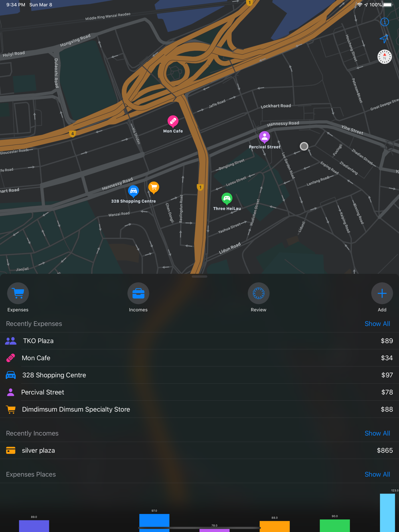Open the Expenses cart icon
399x532 pixels.
tap(18, 294)
